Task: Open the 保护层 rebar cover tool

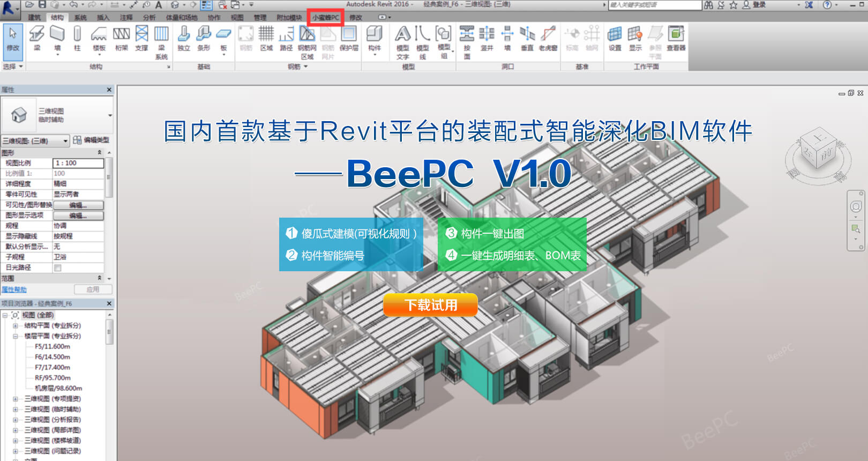Action: 349,39
